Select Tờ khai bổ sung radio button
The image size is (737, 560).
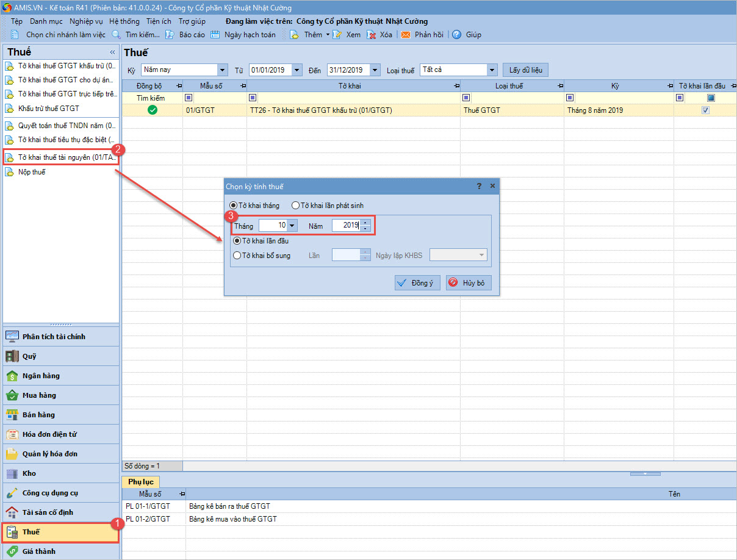coord(237,256)
